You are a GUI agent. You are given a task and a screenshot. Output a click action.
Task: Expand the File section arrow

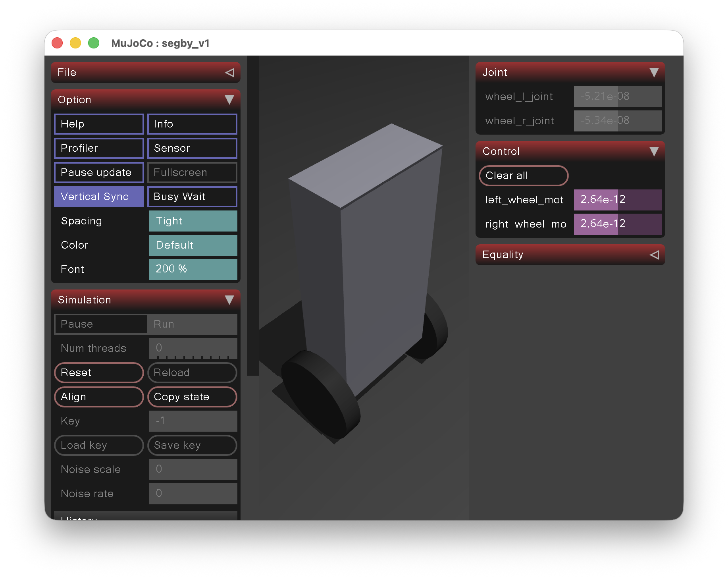(229, 72)
